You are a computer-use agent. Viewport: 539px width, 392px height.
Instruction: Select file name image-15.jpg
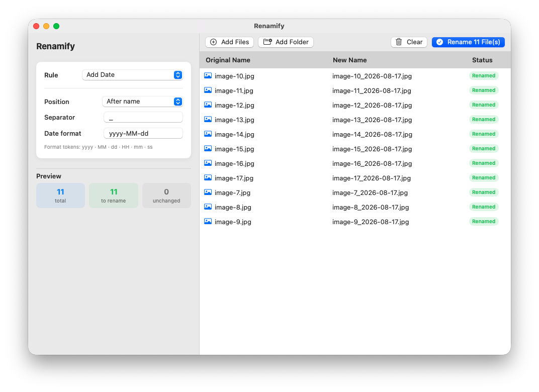click(234, 149)
